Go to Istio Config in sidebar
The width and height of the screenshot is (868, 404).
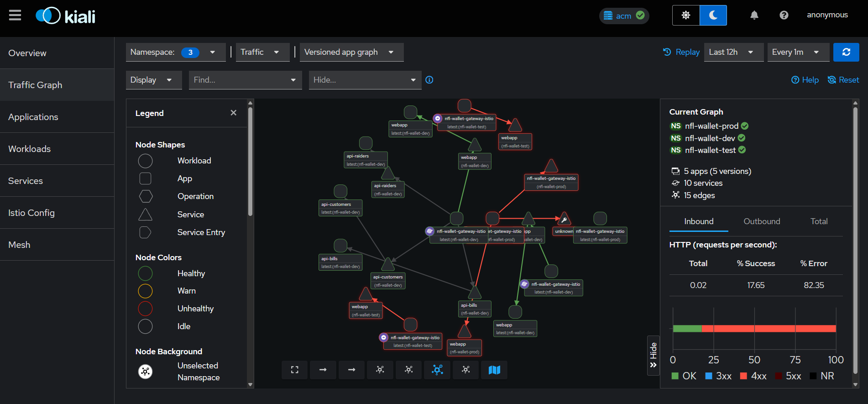coord(31,213)
